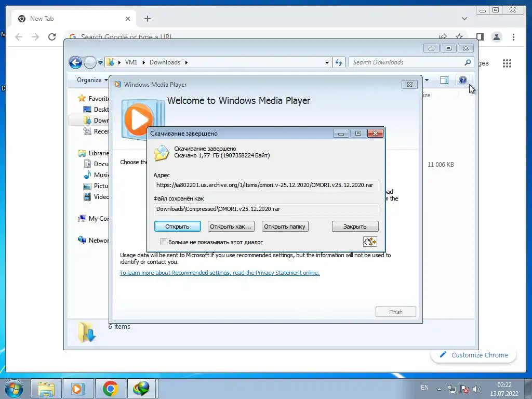This screenshot has width=532, height=399.
Task: Select the Адрес URL field
Action: [267, 185]
